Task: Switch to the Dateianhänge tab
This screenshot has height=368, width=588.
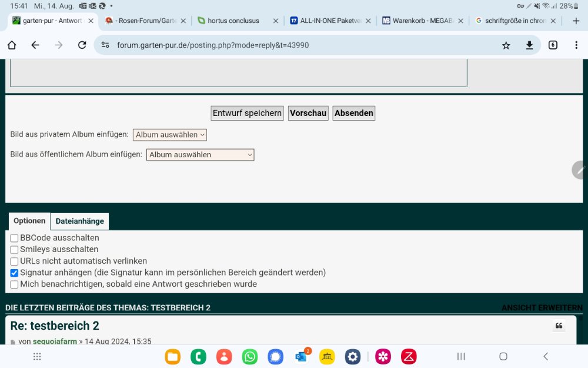Action: click(79, 221)
